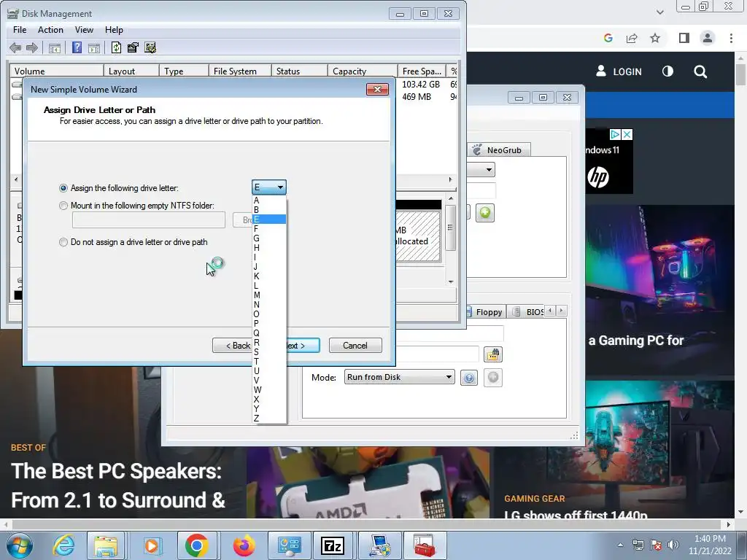Select Assign the following drive letter option
747x560 pixels.
(63, 188)
